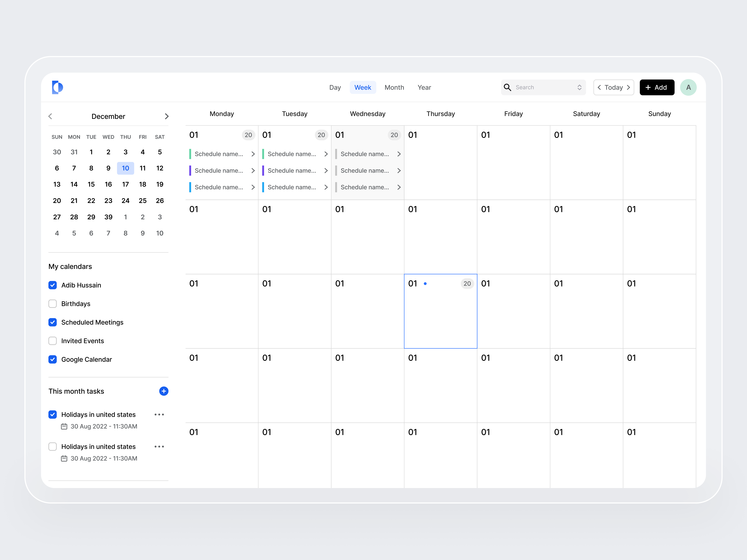Open the three-dot menu on first Holidays task
The width and height of the screenshot is (747, 560).
pyautogui.click(x=159, y=414)
